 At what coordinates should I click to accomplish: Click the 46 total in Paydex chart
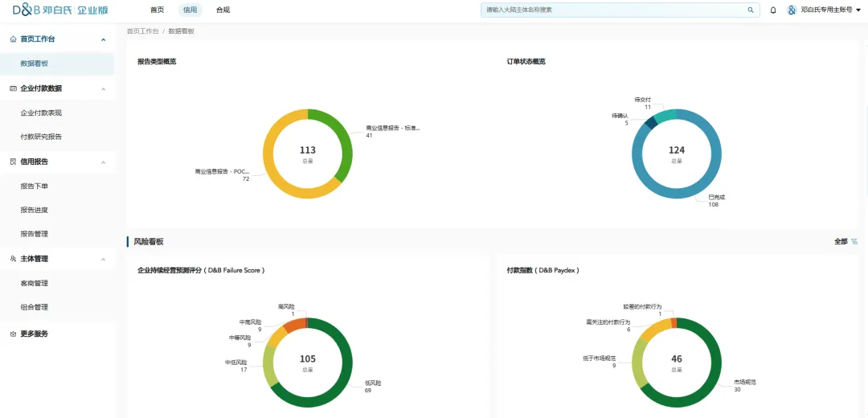click(x=677, y=359)
